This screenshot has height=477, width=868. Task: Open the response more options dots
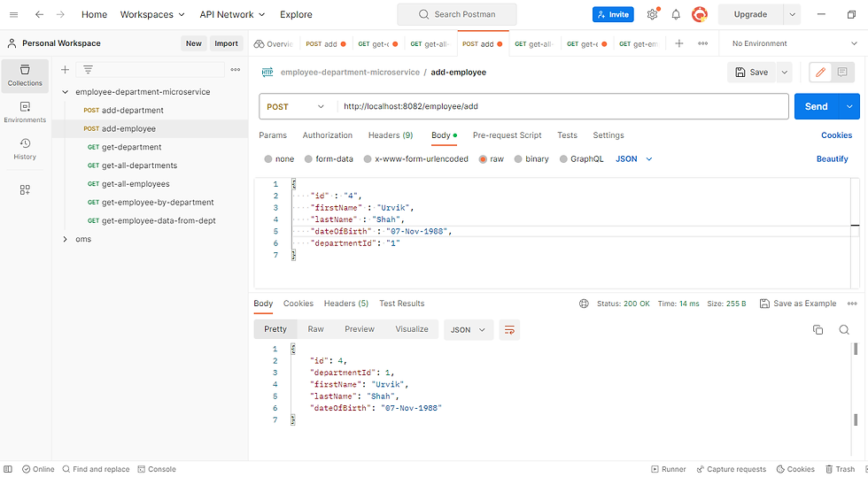click(852, 304)
